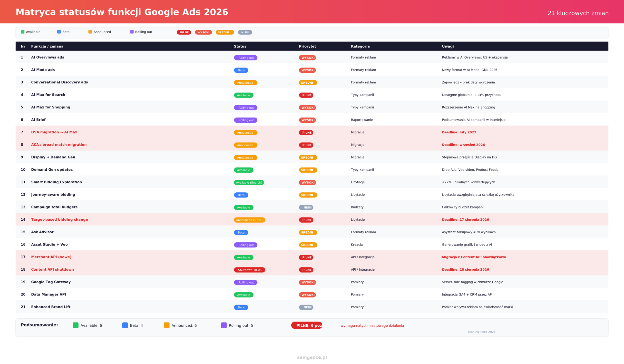Click PILNE badge in AI Max for Search row

pyautogui.click(x=306, y=95)
